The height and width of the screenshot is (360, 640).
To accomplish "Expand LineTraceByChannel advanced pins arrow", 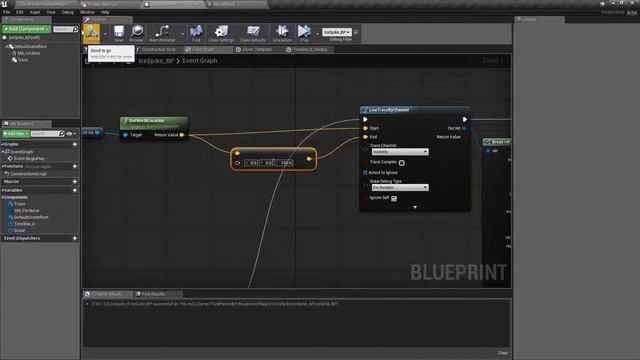I will tap(415, 207).
